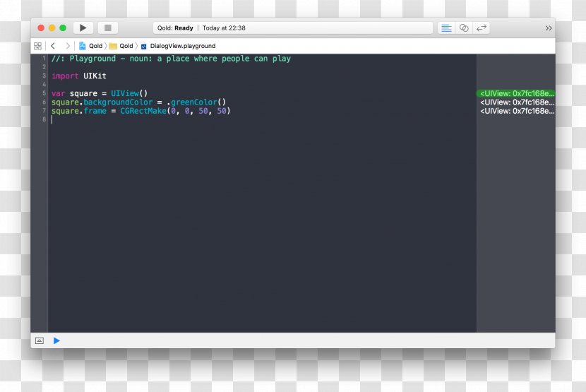Click CGRectMake on line 7

coord(143,111)
